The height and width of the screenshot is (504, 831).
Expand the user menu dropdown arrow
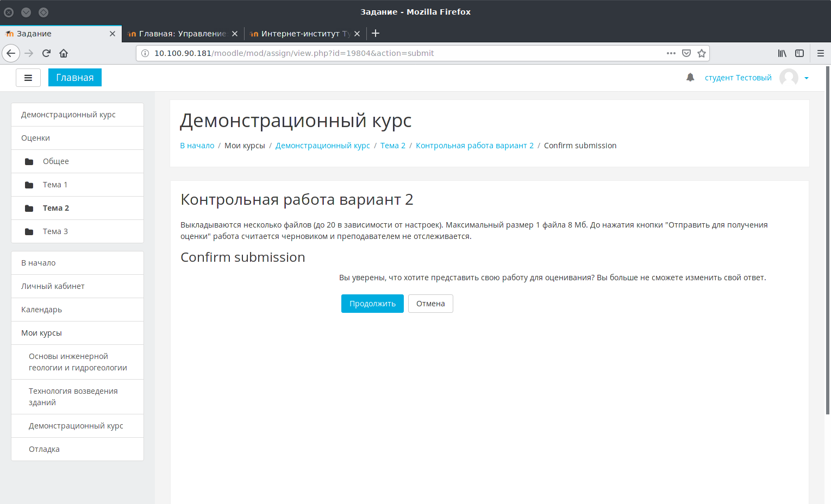click(807, 78)
